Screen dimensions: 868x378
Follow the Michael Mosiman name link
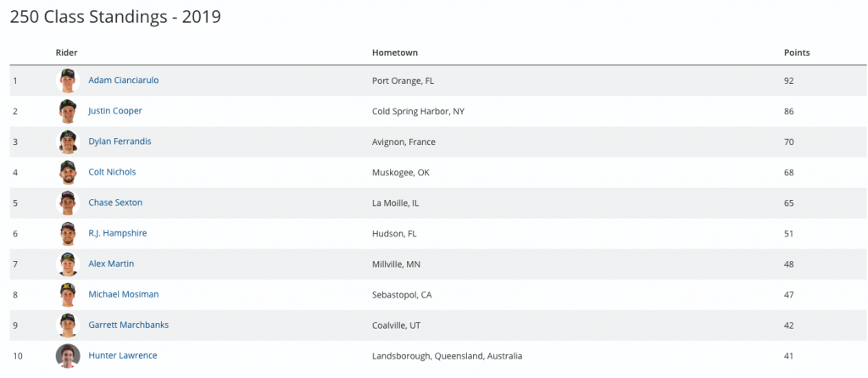123,294
